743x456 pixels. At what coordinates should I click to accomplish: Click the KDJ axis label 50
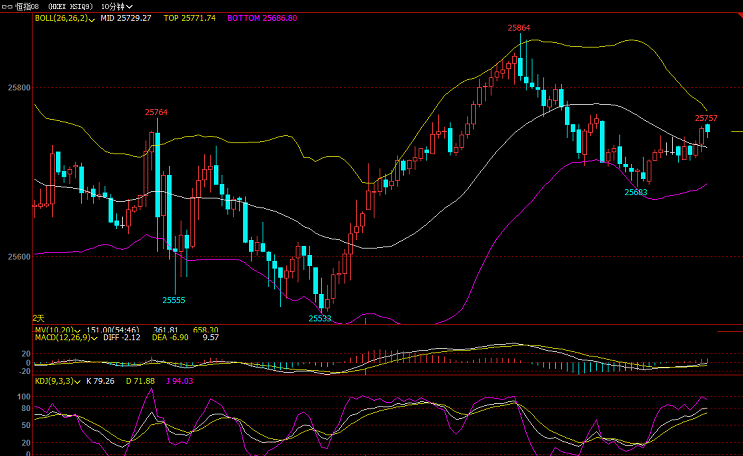pos(26,426)
